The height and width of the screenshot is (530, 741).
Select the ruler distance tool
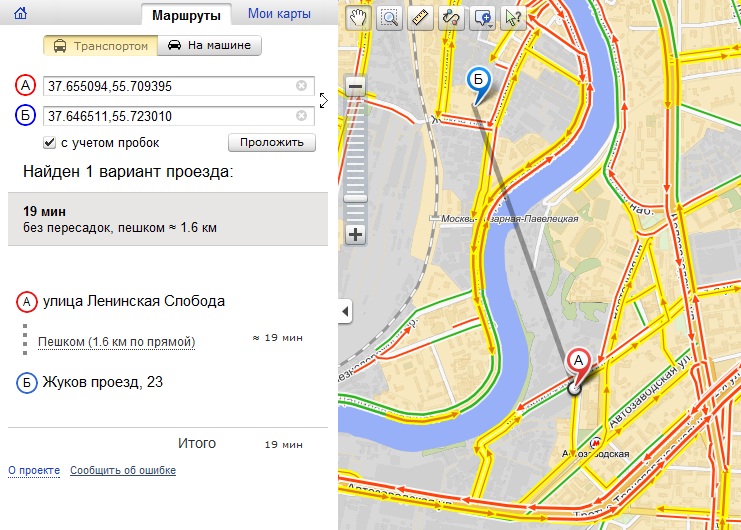point(420,17)
